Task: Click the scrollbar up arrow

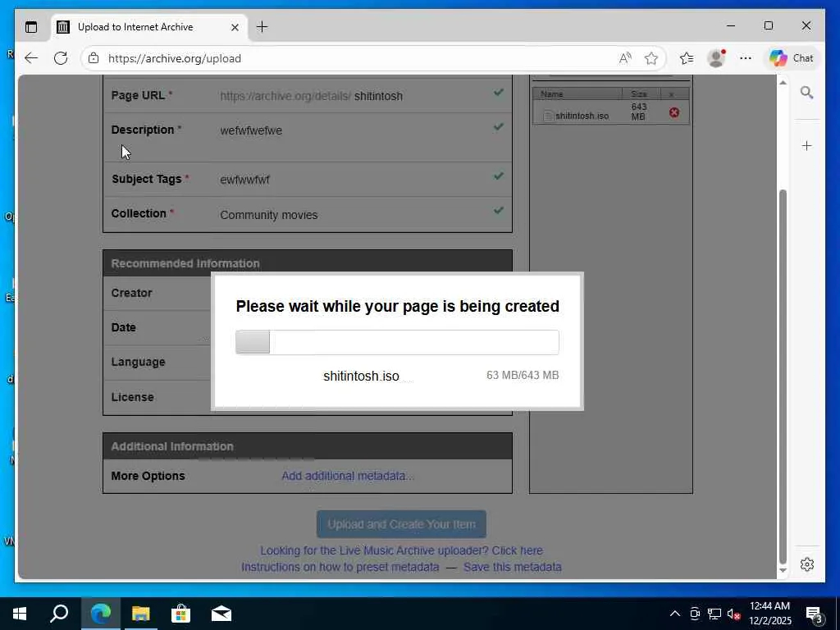Action: (x=783, y=83)
